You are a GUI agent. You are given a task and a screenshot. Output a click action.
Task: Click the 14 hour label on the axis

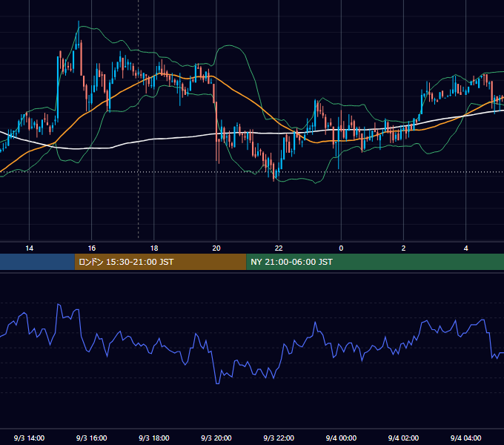coord(29,248)
